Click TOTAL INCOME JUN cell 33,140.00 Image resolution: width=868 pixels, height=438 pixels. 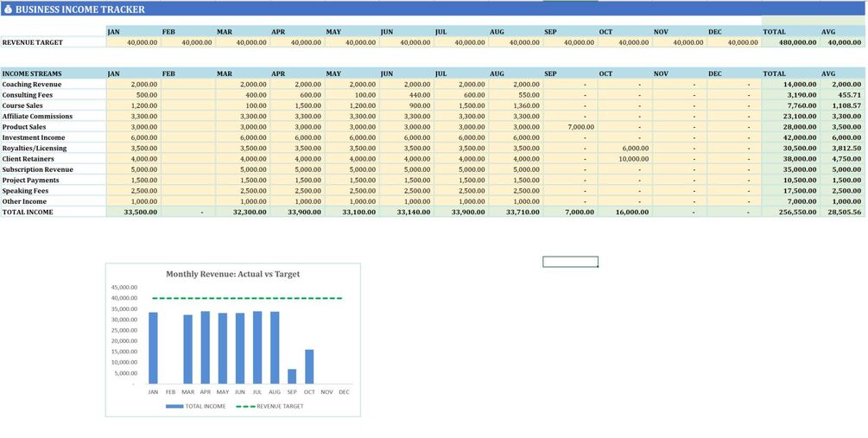(x=406, y=212)
